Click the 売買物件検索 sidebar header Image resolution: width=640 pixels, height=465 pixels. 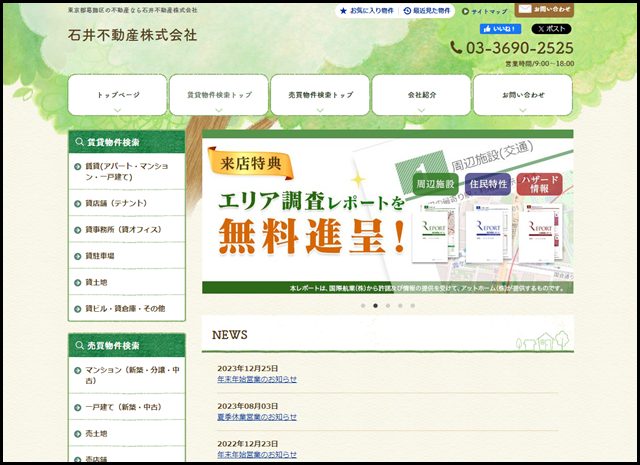pyautogui.click(x=127, y=345)
